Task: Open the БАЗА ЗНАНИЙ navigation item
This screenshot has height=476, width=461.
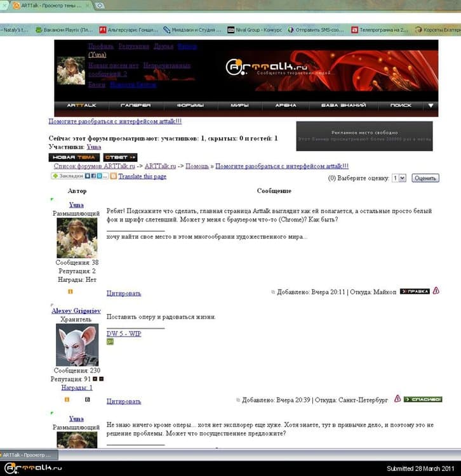Action: 344,105
